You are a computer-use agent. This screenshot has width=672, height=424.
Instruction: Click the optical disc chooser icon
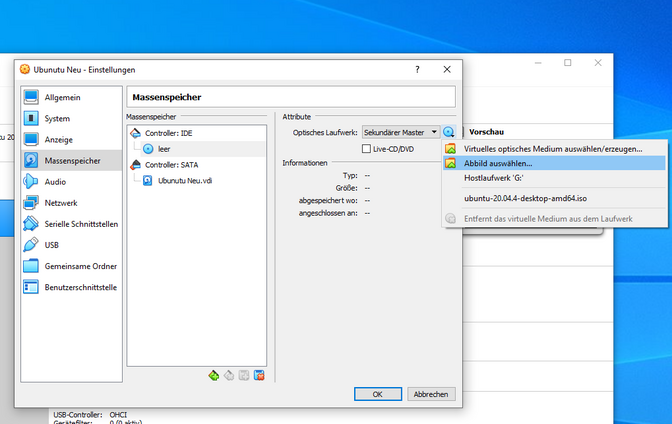pyautogui.click(x=449, y=132)
